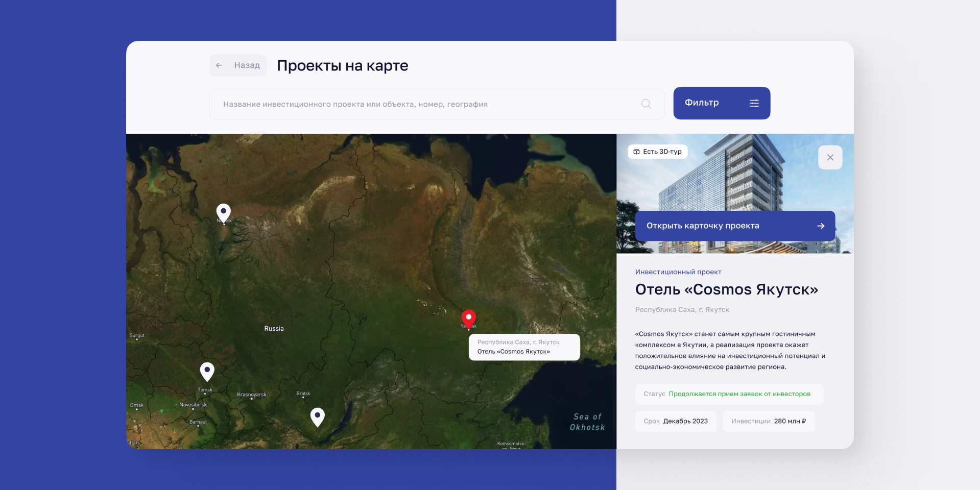Focus the project name search field

tap(437, 104)
